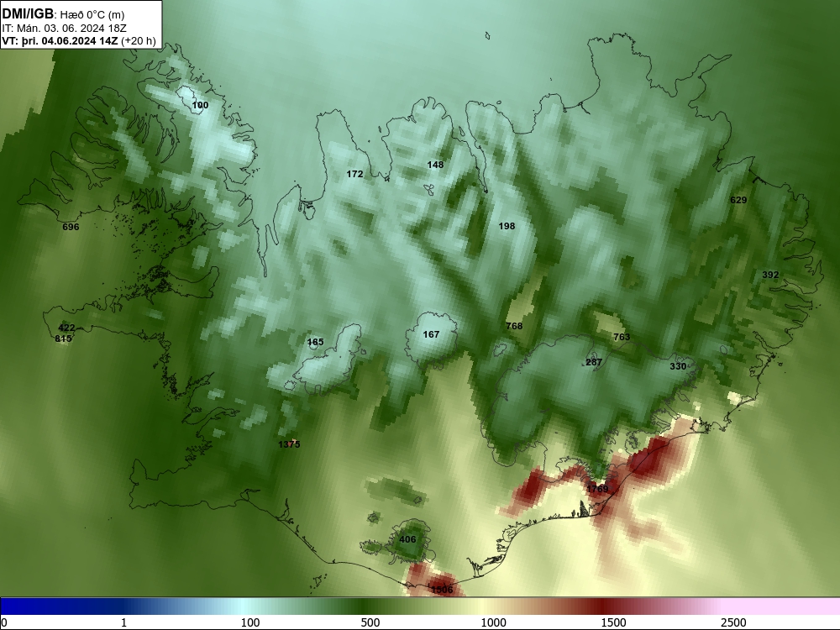Click the VT valid time line

coord(79,40)
